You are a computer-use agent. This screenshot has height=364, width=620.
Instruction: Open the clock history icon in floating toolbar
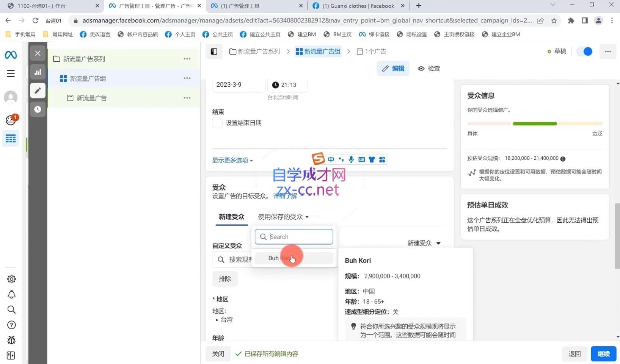tap(38, 109)
